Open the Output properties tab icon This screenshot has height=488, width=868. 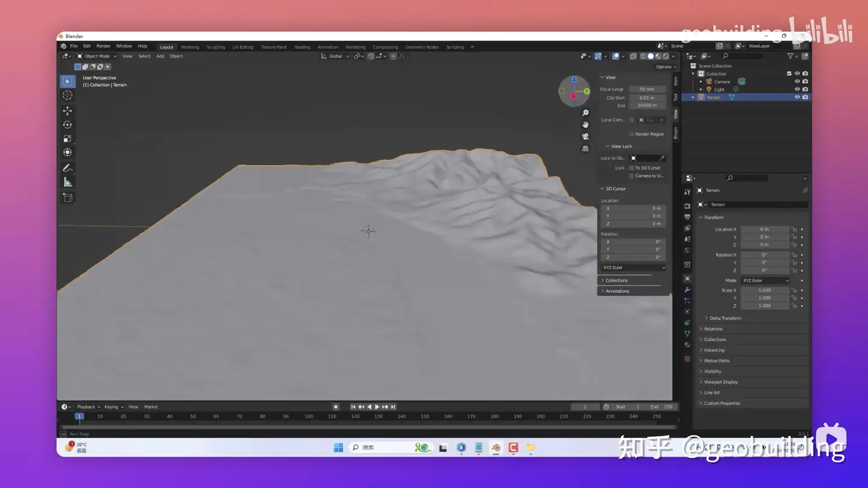click(687, 217)
